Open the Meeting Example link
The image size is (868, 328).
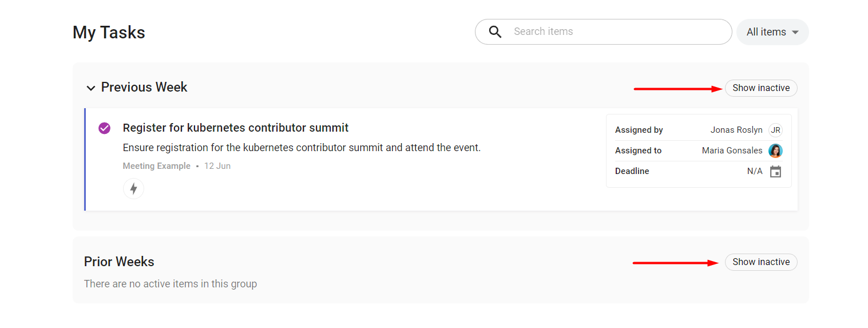(x=156, y=166)
